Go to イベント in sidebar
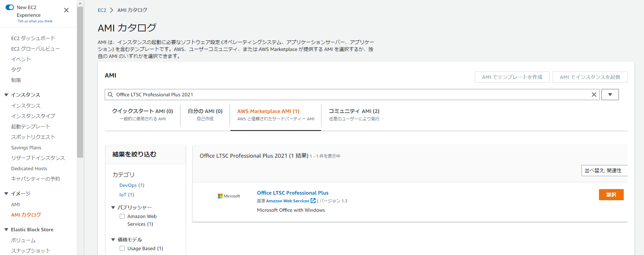The height and width of the screenshot is (255, 644). tap(21, 59)
